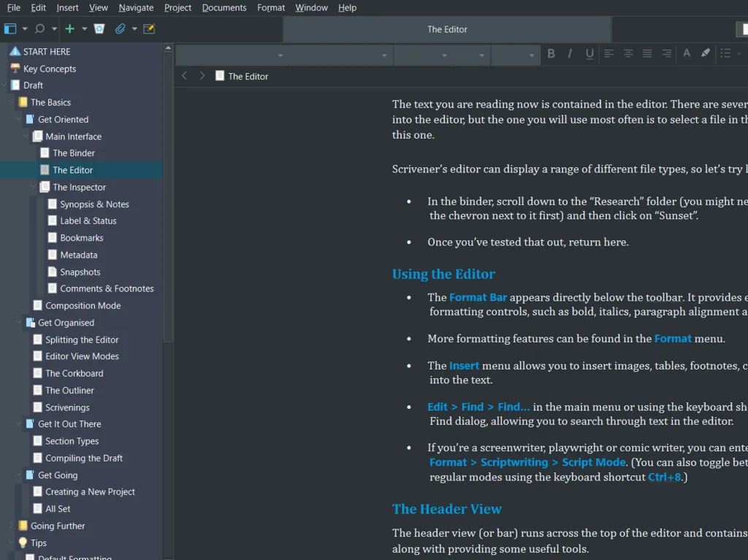The image size is (748, 560).
Task: Click the Search magnifier icon
Action: (x=40, y=29)
